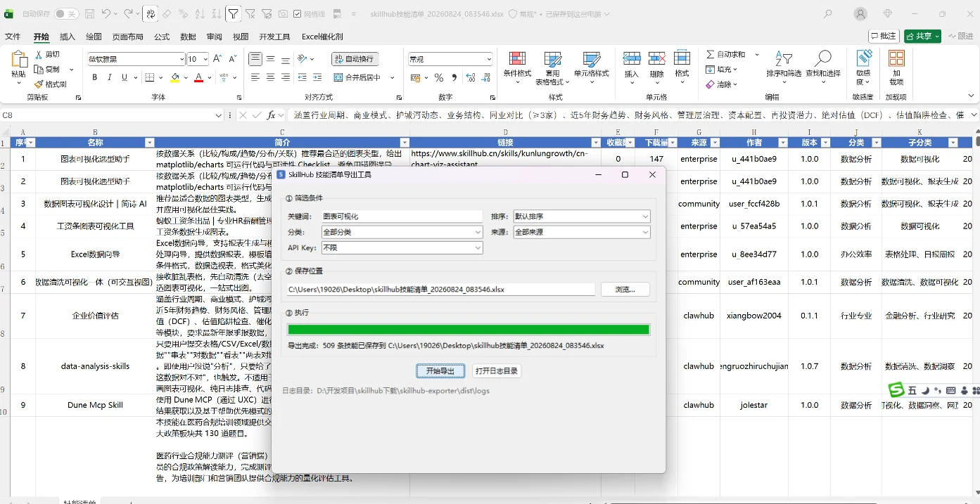
Task: Click the red font color swatch
Action: [198, 78]
